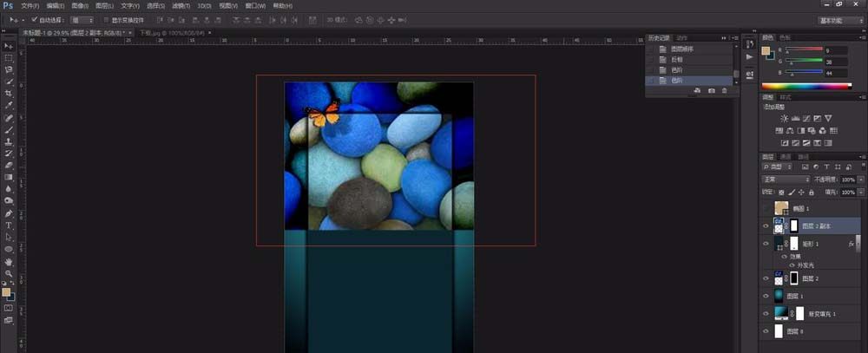The height and width of the screenshot is (353, 868).
Task: Toggle the 自动选择 checkbox
Action: [x=34, y=18]
